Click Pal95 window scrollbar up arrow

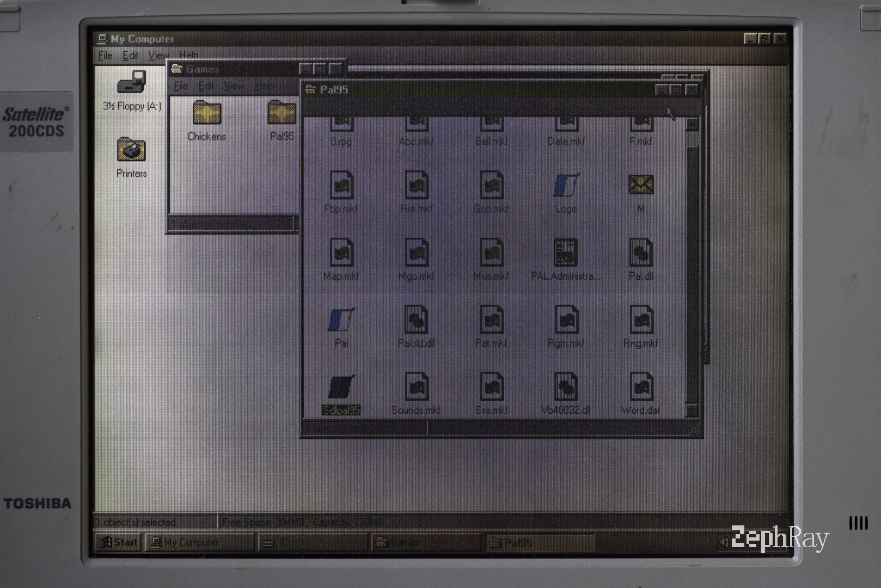pyautogui.click(x=692, y=124)
